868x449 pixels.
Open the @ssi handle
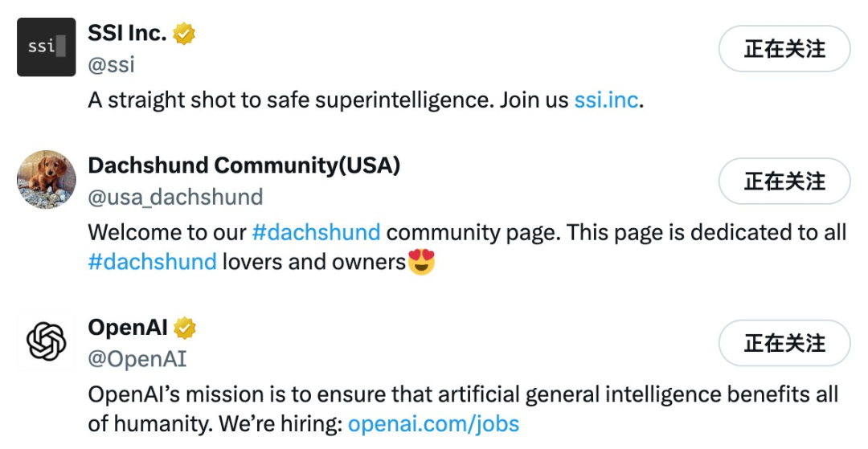111,65
